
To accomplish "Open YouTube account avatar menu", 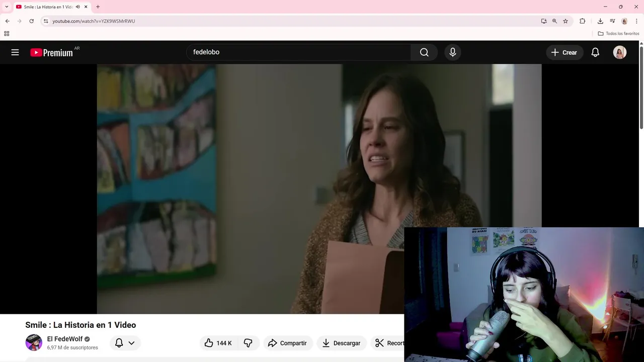I will tap(620, 52).
